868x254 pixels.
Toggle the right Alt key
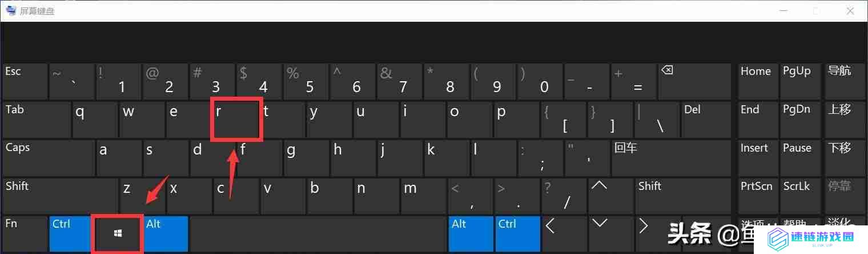471,233
